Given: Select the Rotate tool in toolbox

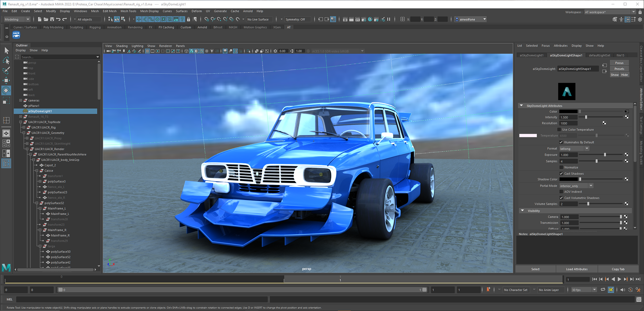Looking at the screenshot, I should pyautogui.click(x=6, y=90).
